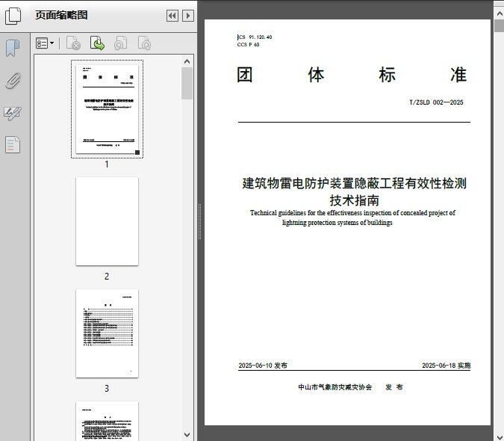The height and width of the screenshot is (441, 504).
Task: Click thumbnail panel scroll down arrow
Action: [187, 435]
